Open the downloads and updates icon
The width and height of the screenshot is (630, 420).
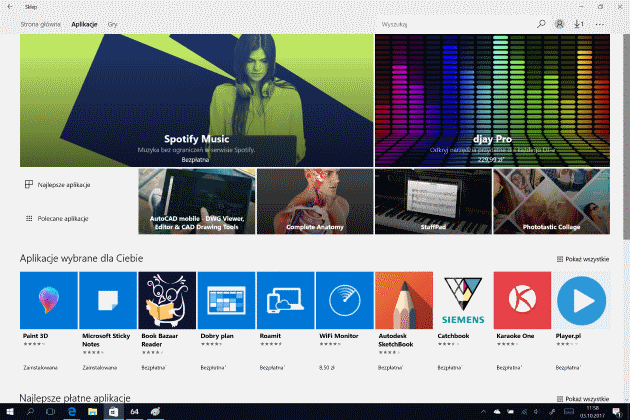[579, 24]
